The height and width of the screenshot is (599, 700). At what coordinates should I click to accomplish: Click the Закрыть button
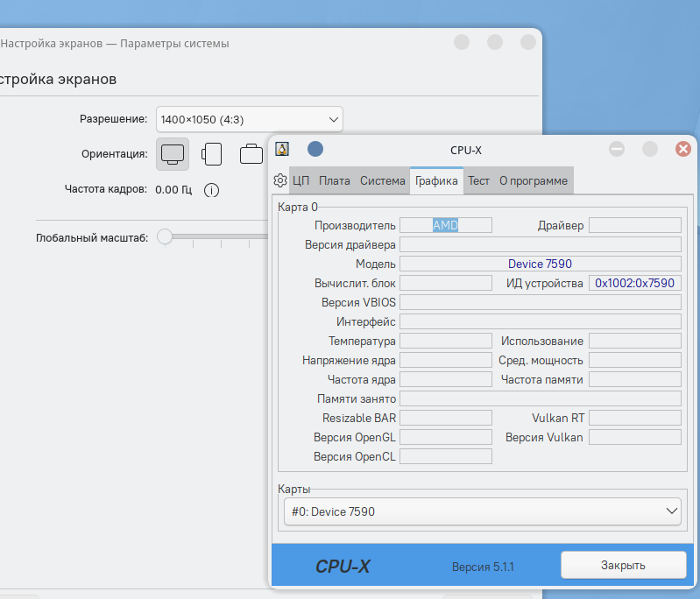623,565
